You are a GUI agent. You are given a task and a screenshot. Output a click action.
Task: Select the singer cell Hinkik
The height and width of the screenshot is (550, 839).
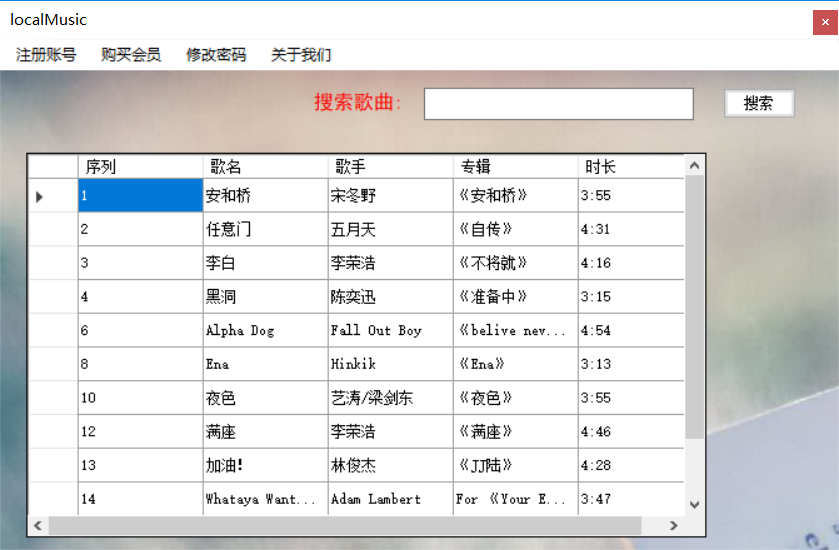(391, 364)
